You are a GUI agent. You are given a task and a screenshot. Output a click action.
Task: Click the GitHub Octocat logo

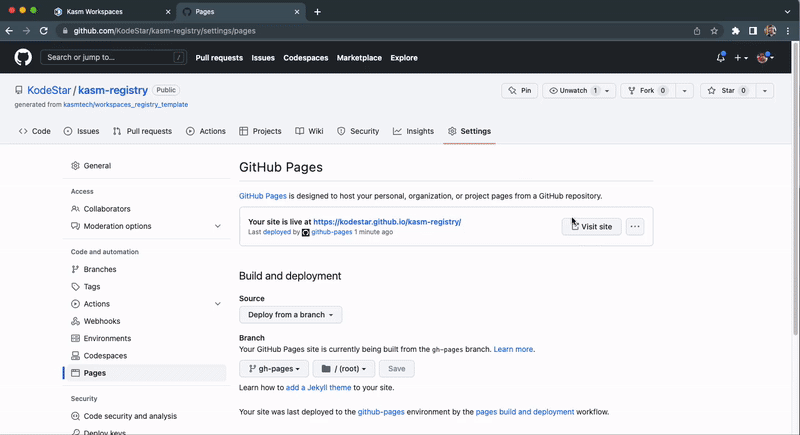point(23,57)
